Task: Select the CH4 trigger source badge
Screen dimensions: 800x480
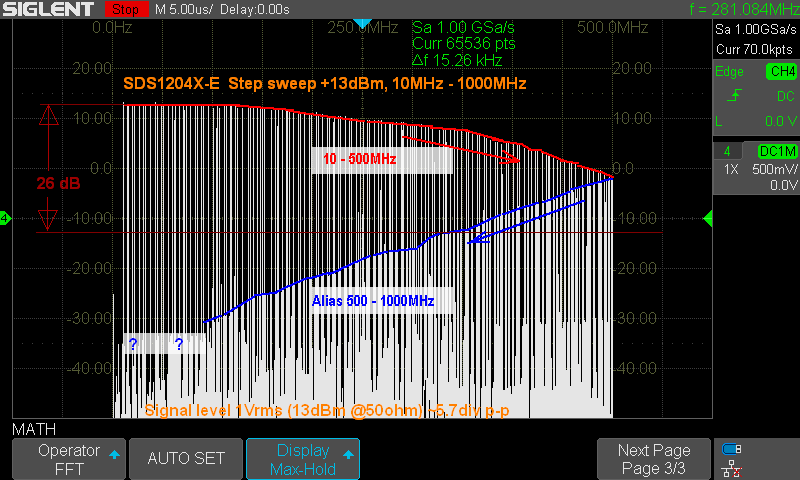Action: pos(781,71)
